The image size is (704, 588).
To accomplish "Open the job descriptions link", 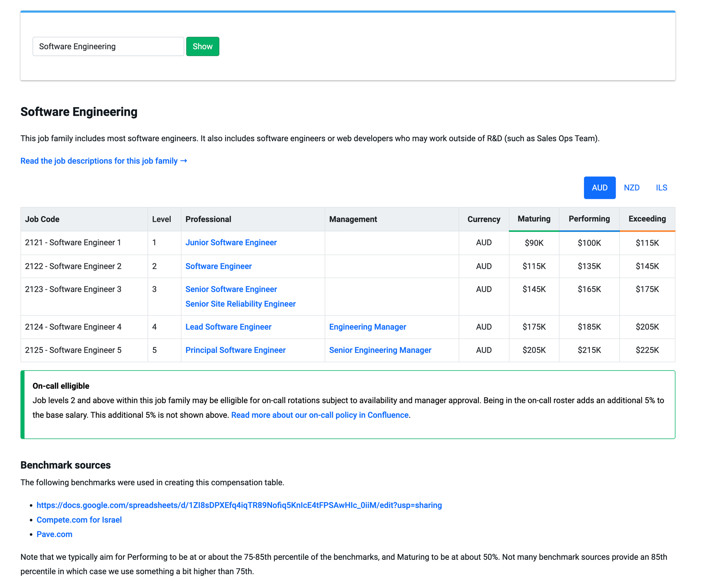I will point(103,161).
